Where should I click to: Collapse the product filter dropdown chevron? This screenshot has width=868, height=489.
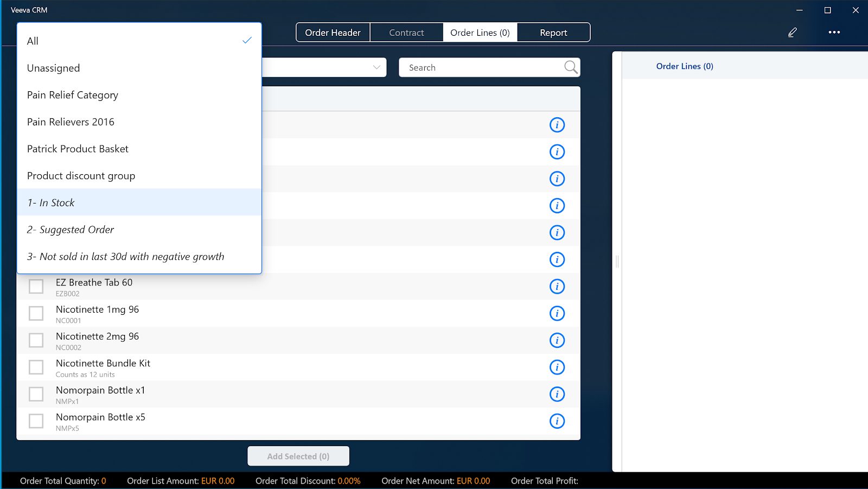tap(376, 67)
